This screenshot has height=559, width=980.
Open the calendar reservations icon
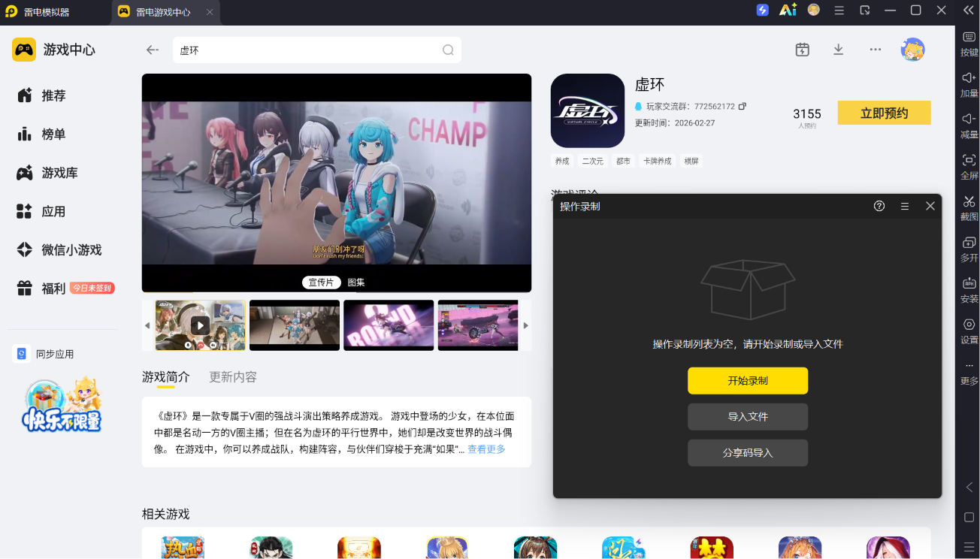(803, 50)
